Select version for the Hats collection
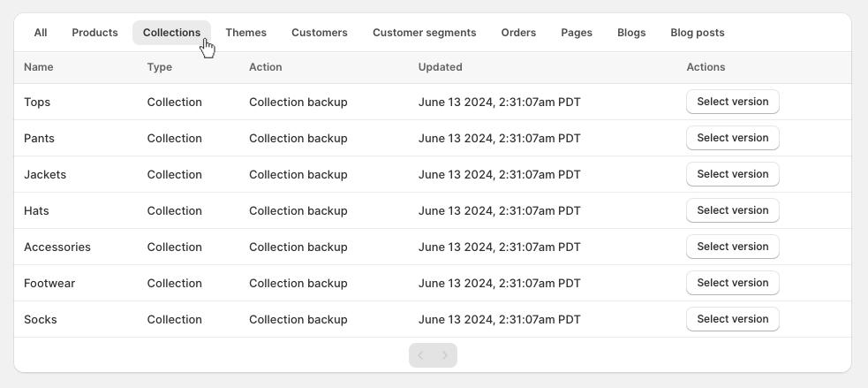 click(x=732, y=210)
